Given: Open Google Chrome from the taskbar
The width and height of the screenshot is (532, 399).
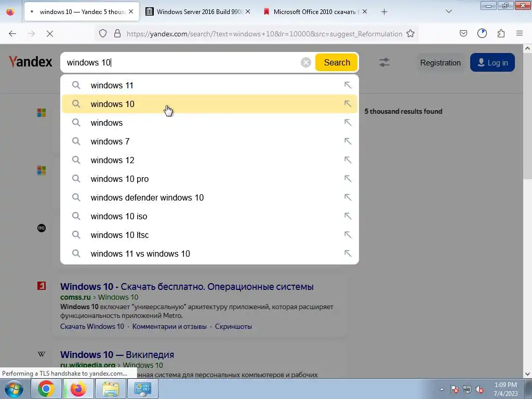Looking at the screenshot, I should click(46, 389).
